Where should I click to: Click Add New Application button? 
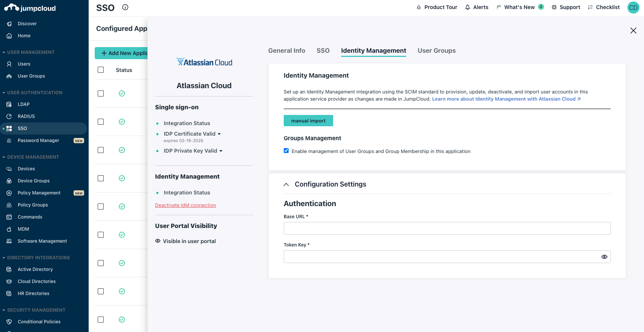[121, 53]
